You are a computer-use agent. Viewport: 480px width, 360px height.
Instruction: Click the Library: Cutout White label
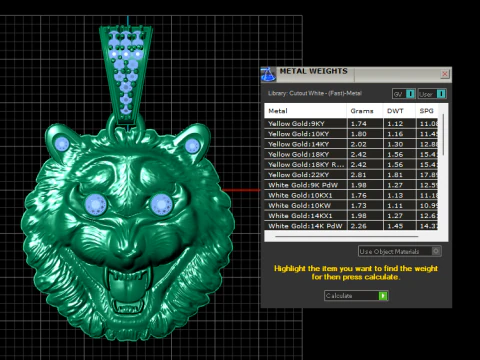(x=315, y=93)
